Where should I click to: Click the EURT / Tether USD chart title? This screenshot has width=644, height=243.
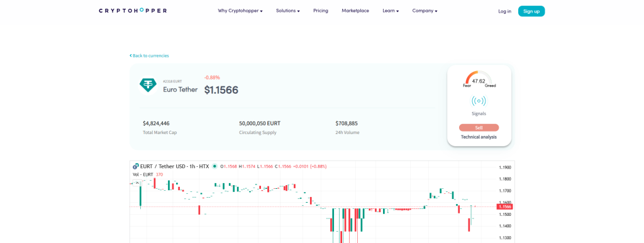tap(175, 167)
